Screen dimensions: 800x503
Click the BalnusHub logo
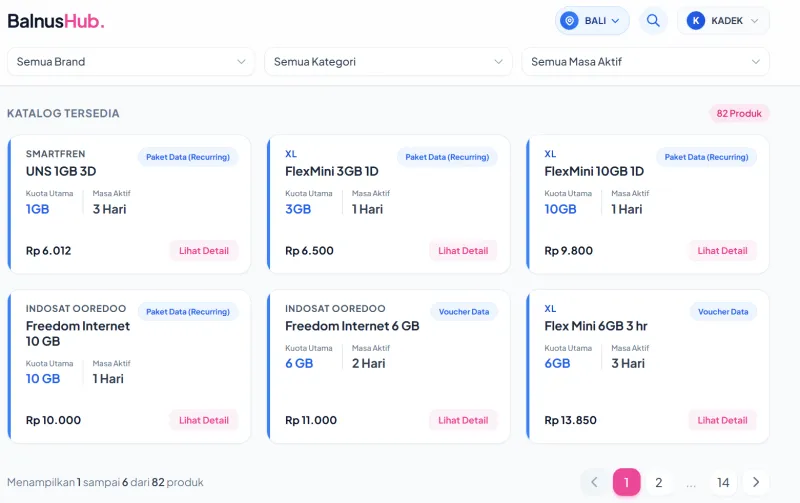[x=56, y=21]
